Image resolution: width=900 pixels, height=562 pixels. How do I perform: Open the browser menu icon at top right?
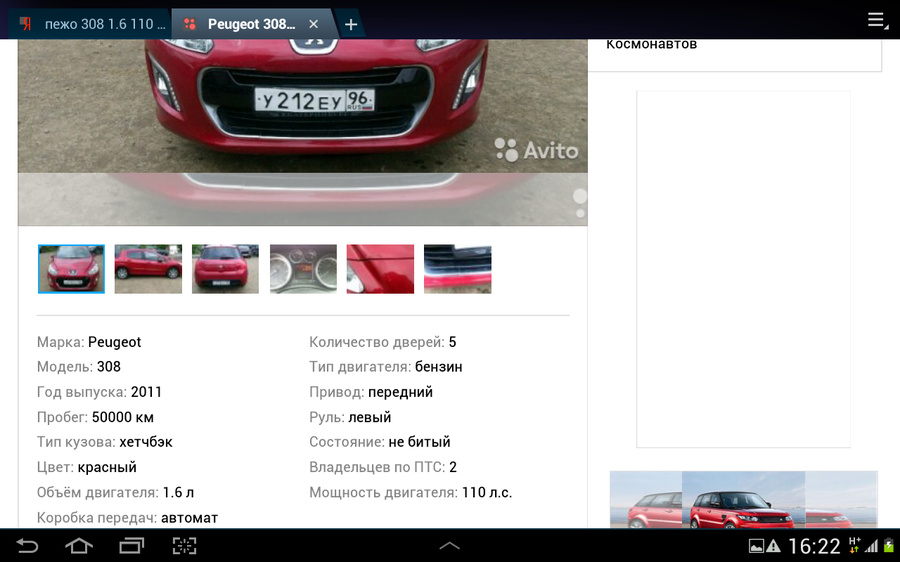[878, 21]
